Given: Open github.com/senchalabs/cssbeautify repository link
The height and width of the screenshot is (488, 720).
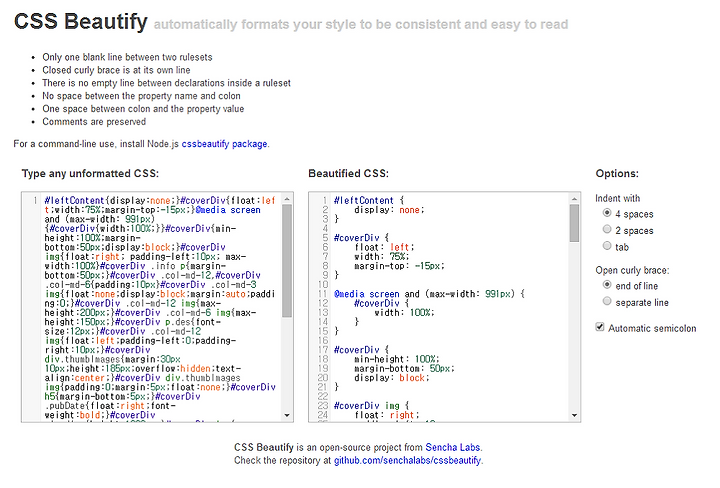Looking at the screenshot, I should 407,460.
